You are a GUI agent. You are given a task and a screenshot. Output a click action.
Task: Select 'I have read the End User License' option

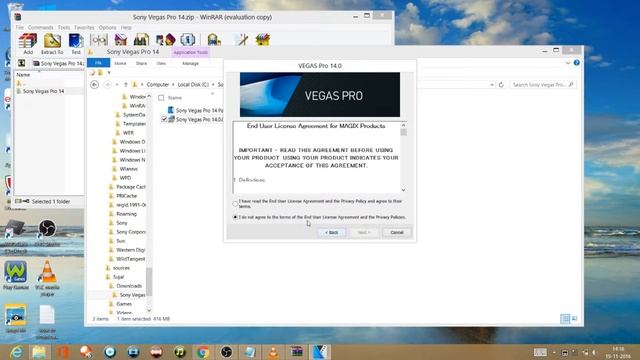point(235,204)
